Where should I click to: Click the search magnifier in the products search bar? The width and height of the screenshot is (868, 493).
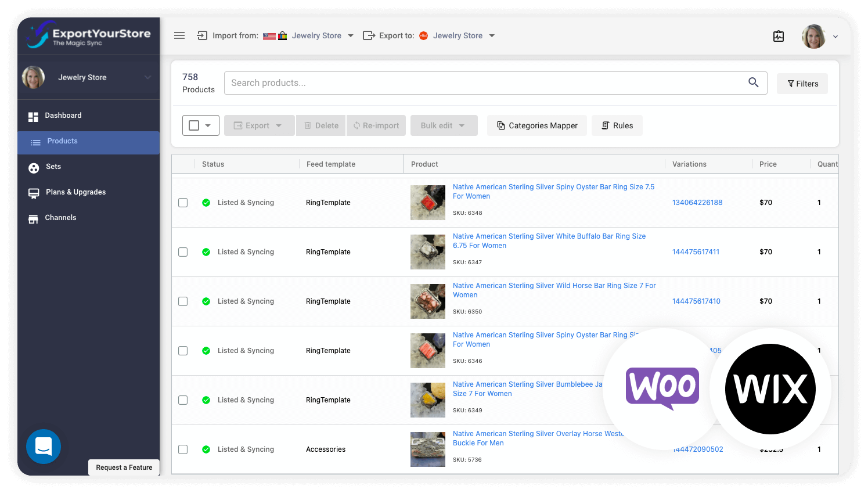click(753, 82)
